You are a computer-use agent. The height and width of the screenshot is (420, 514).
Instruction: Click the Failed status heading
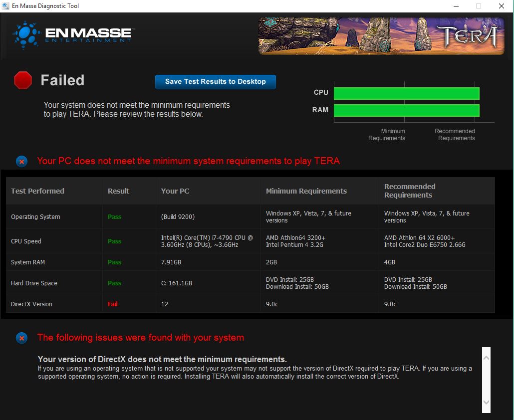coord(62,80)
